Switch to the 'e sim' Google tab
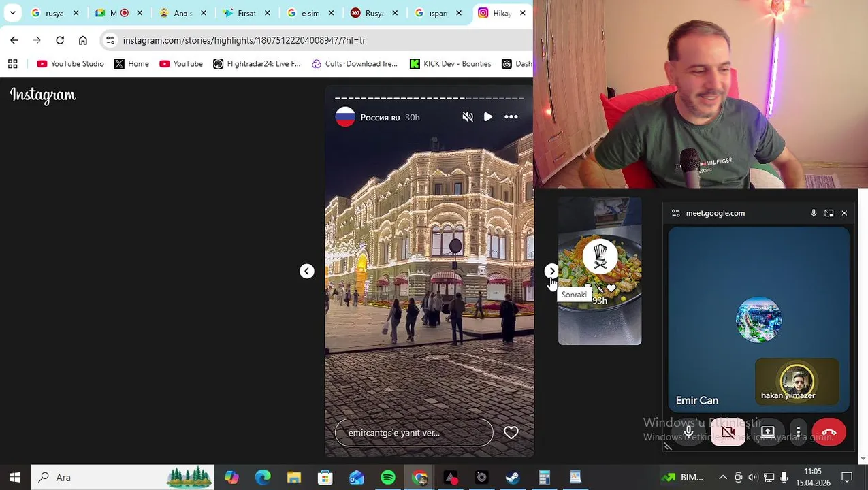Image resolution: width=868 pixels, height=490 pixels. [310, 13]
